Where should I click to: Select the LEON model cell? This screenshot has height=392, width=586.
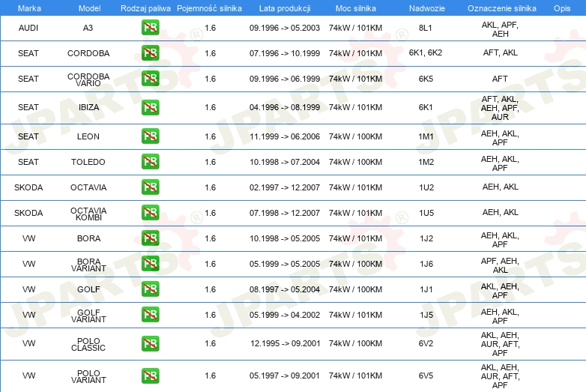pyautogui.click(x=88, y=136)
